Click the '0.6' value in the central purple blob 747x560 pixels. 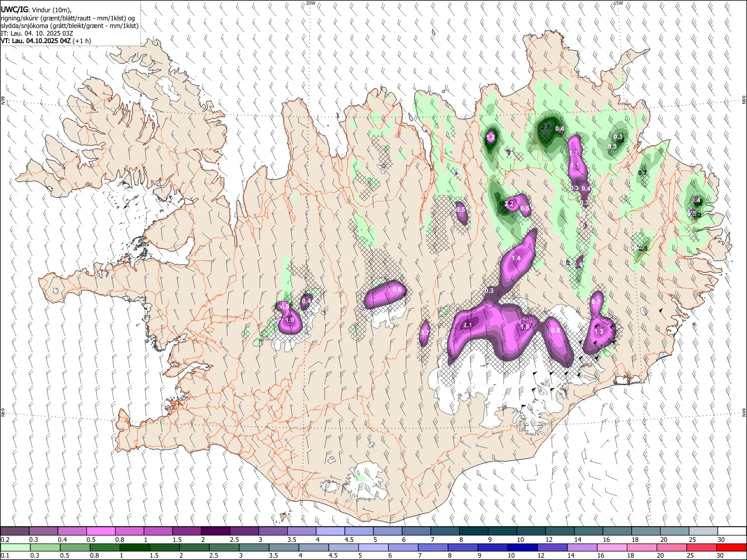[x=397, y=289]
